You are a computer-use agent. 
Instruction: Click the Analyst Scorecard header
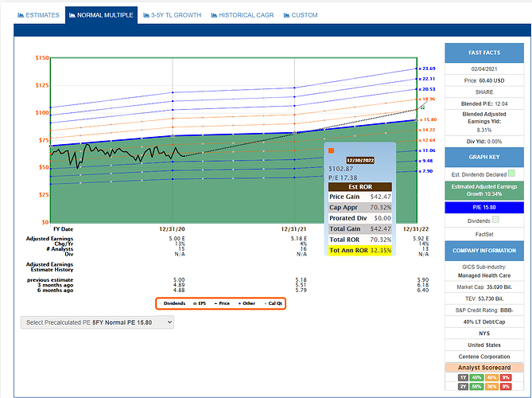click(x=484, y=368)
